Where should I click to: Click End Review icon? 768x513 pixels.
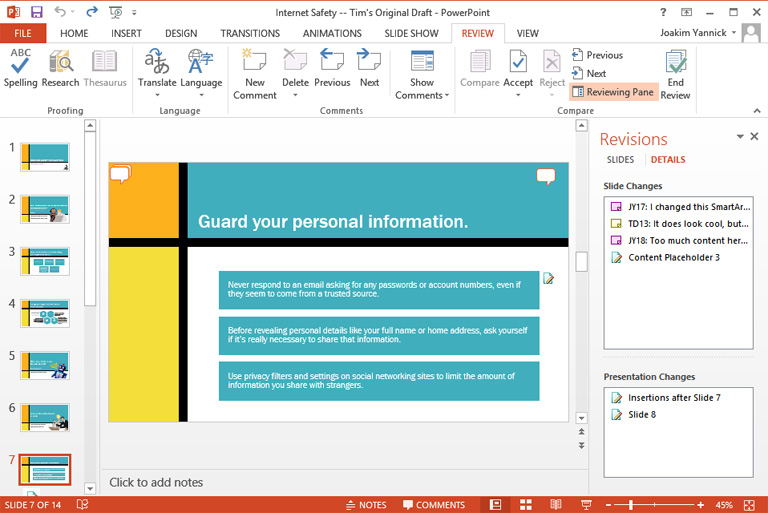point(675,62)
